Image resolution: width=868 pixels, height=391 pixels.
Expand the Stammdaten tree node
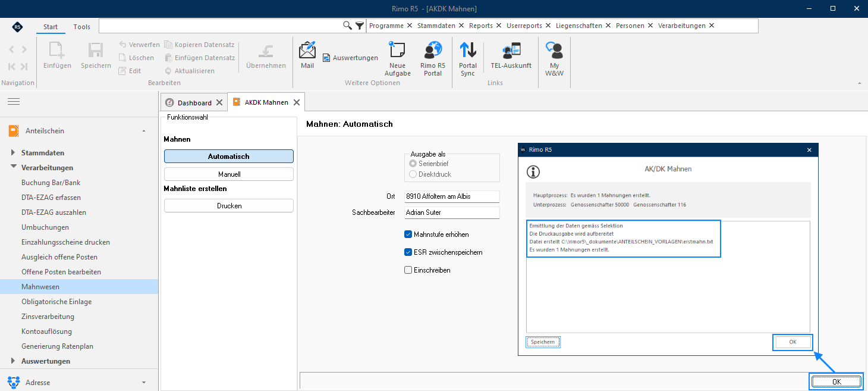(x=13, y=153)
